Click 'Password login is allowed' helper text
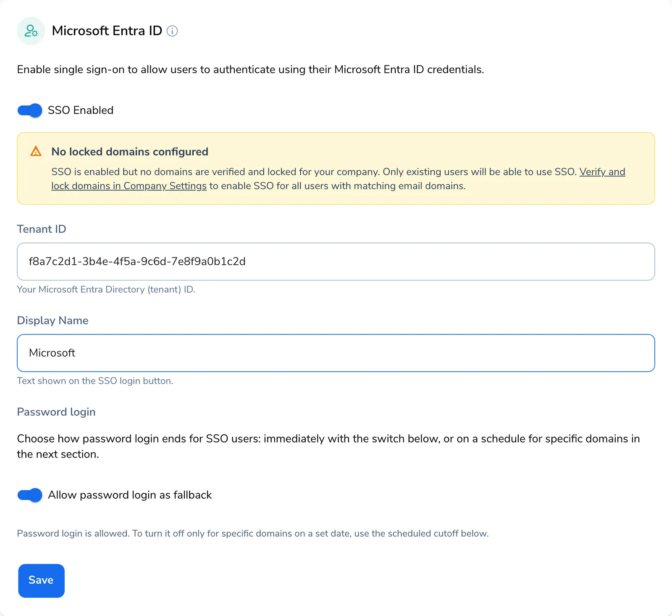The height and width of the screenshot is (616, 672). (x=253, y=534)
